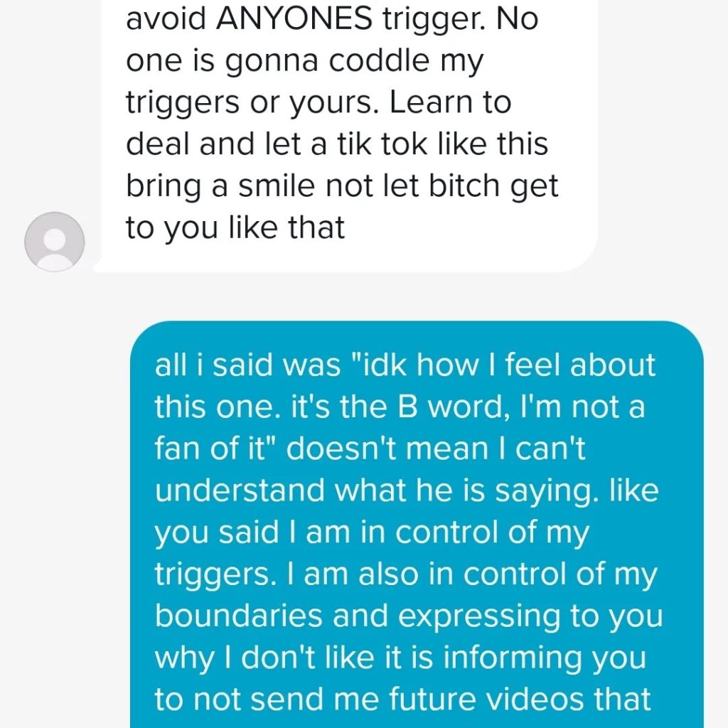Select the line "triggers. I am also in control of my"

coord(406,576)
